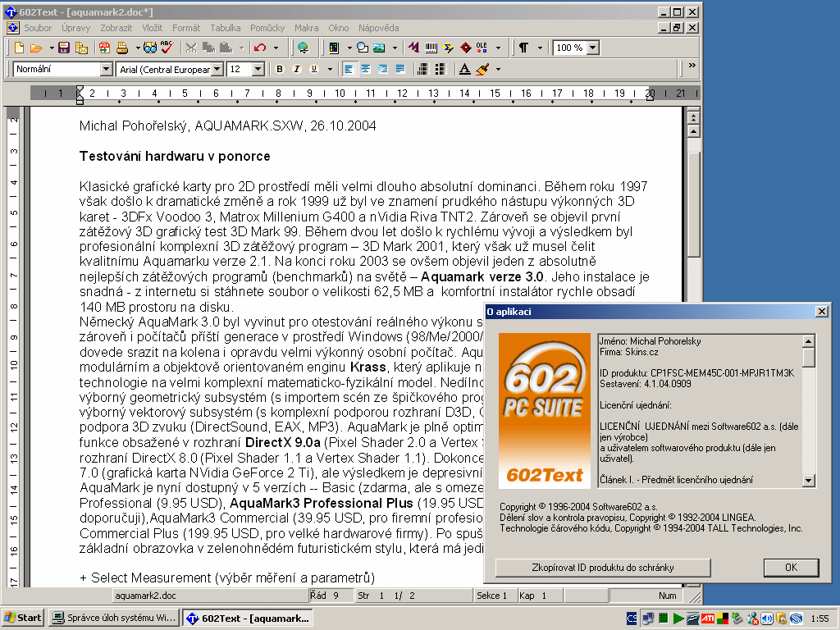
Task: Click the print preview binoculars icon
Action: [x=149, y=48]
